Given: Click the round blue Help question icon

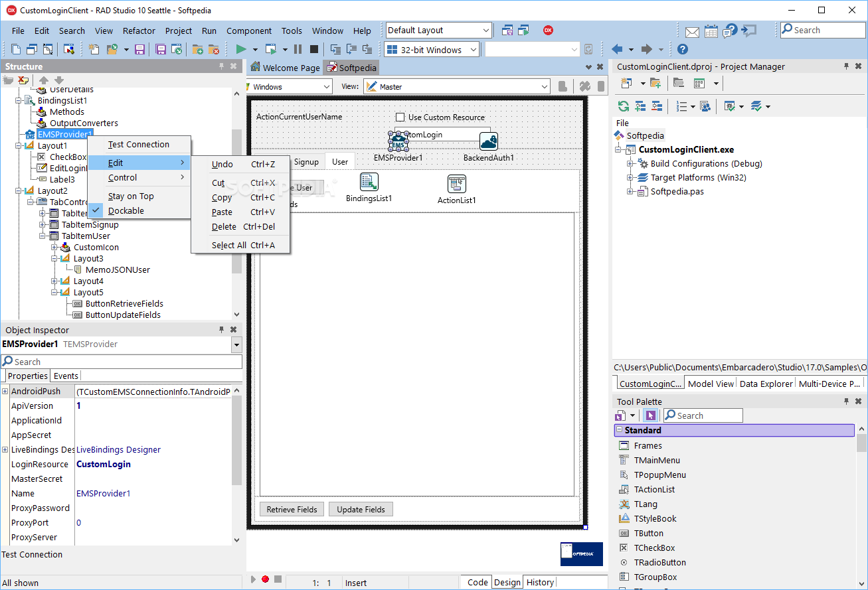Looking at the screenshot, I should coord(682,49).
